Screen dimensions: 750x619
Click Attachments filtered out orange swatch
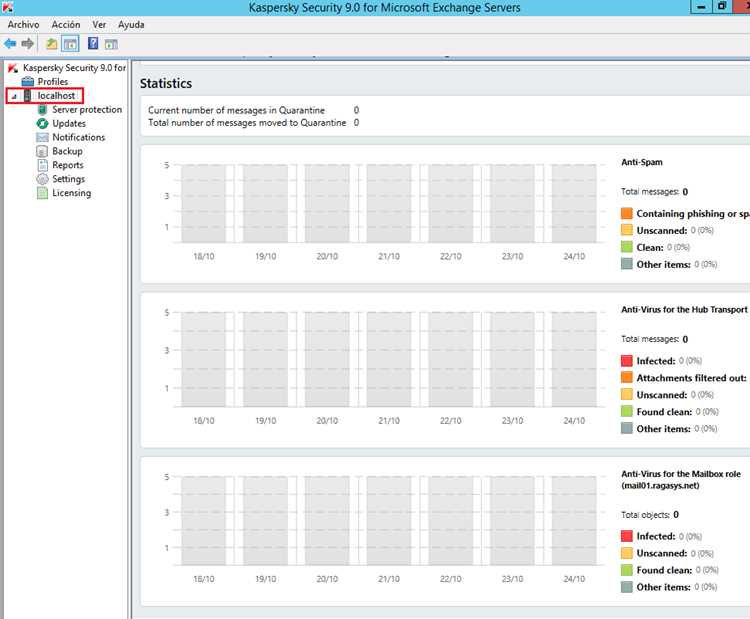627,377
